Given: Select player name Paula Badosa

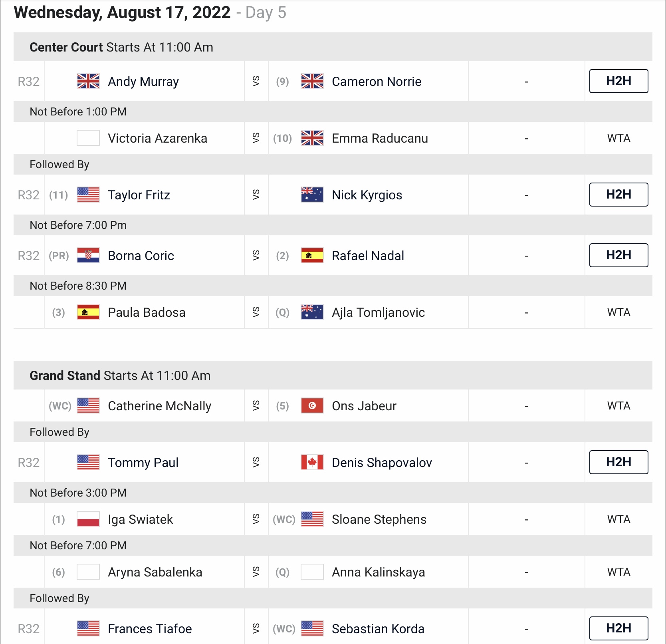Looking at the screenshot, I should pyautogui.click(x=147, y=312).
